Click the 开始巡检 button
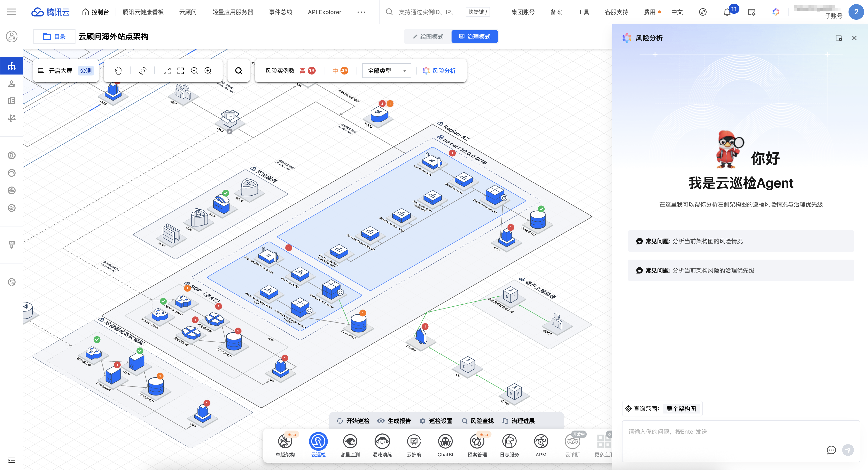Screen dimensions: 868x470 click(x=353, y=421)
